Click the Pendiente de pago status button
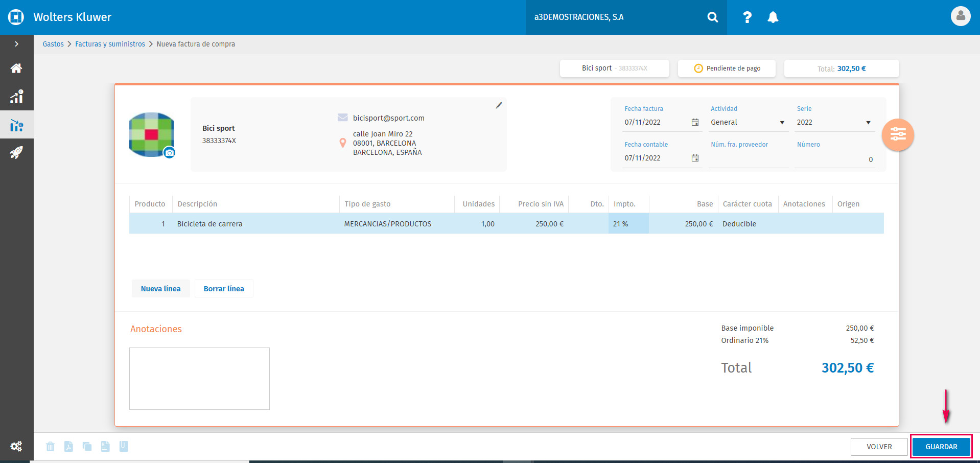The height and width of the screenshot is (463, 980). point(727,68)
